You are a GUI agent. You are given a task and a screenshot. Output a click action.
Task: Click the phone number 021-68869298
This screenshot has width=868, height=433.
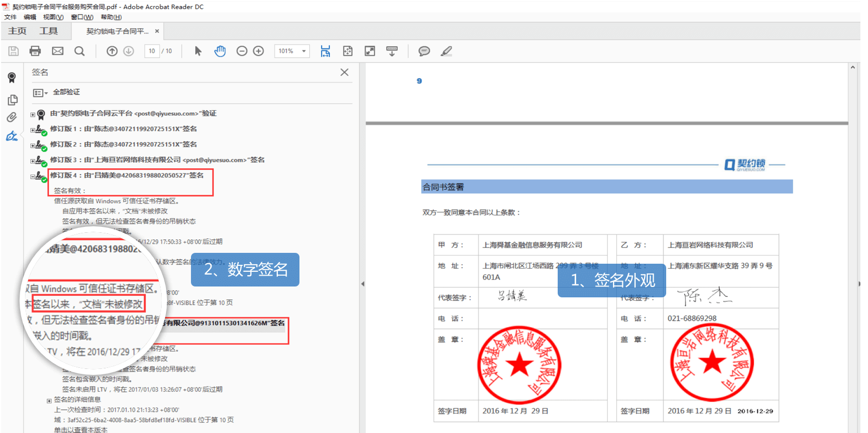click(x=692, y=319)
